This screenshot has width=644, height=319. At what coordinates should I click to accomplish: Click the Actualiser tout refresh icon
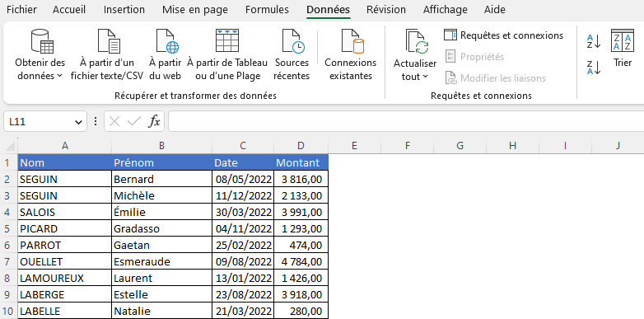pyautogui.click(x=417, y=42)
